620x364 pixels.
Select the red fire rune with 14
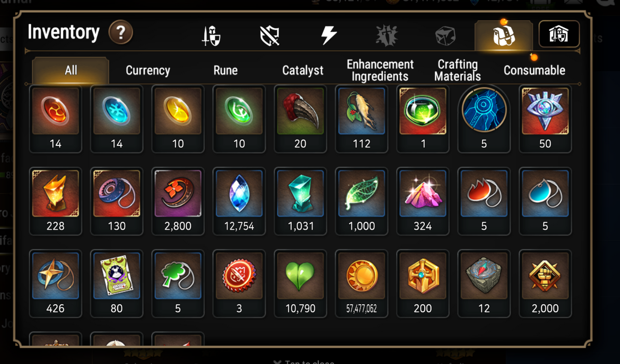(x=55, y=119)
